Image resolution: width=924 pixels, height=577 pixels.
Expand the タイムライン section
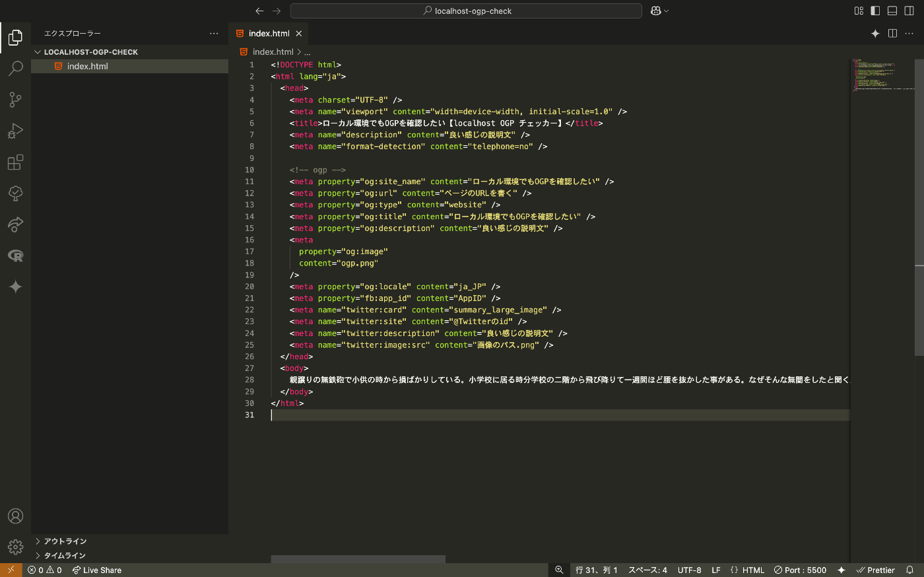(x=129, y=556)
